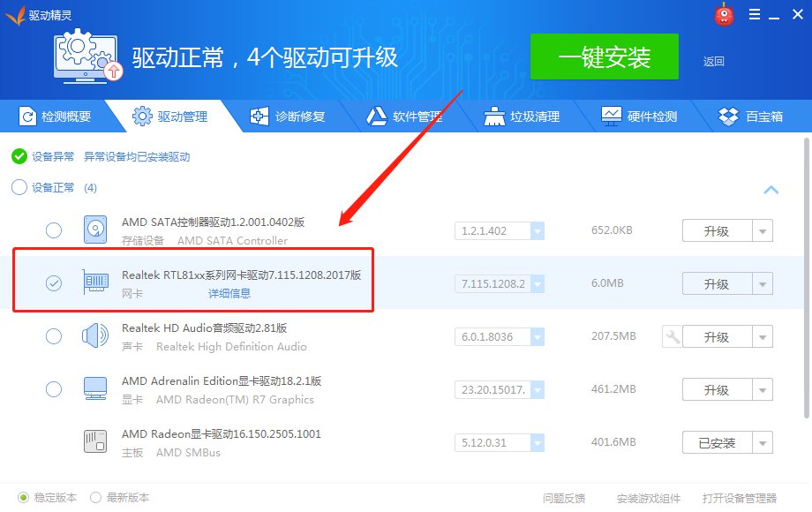Select the AMD Adrenalin显卡驱动 radio button

point(53,388)
